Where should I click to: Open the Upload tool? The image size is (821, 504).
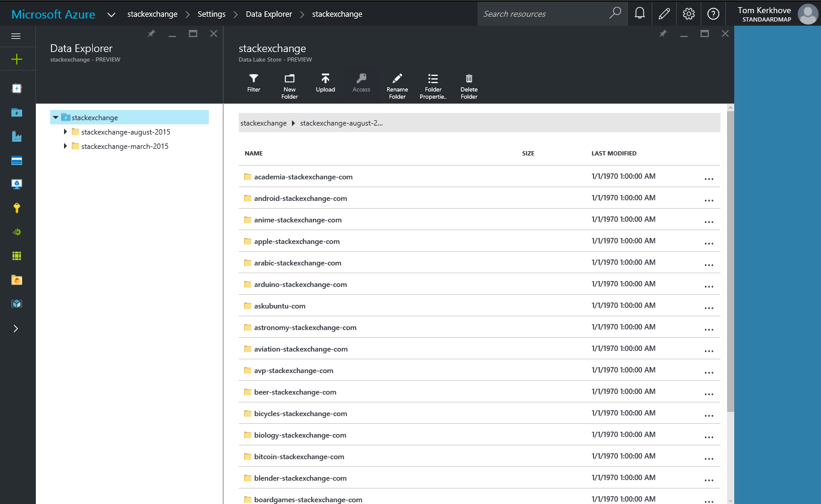click(326, 84)
